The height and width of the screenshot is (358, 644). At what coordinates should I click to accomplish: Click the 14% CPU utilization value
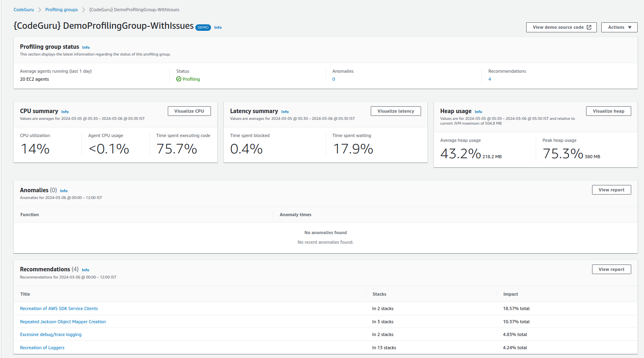coord(35,149)
